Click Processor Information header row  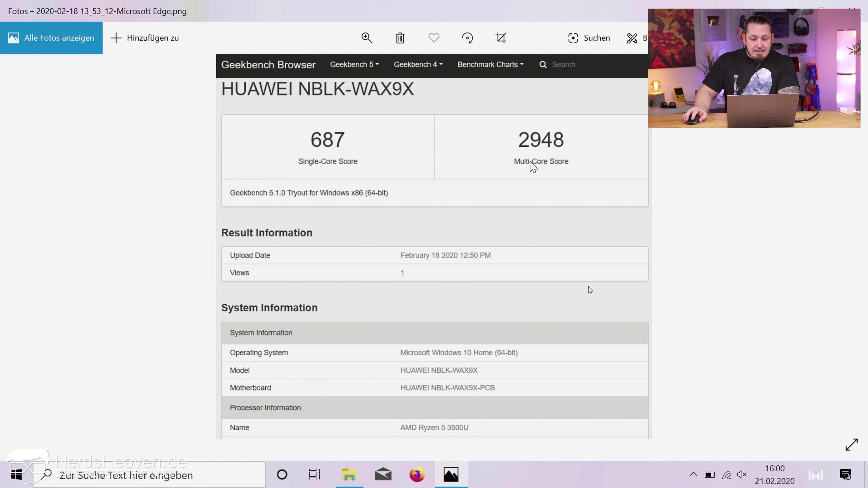(x=435, y=408)
